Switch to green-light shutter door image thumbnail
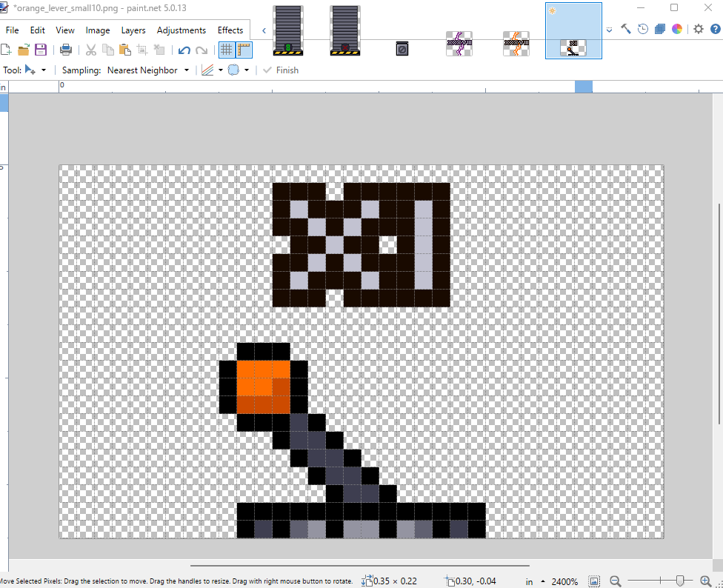The image size is (723, 588). pos(288,30)
